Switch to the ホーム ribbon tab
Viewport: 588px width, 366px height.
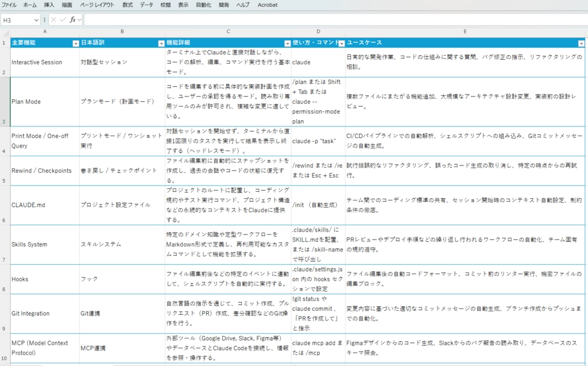(x=30, y=5)
